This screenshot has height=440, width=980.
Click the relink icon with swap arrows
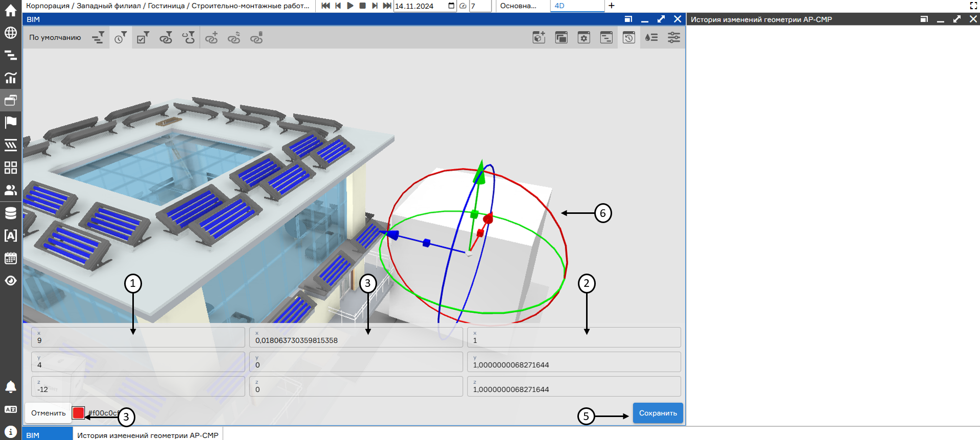click(x=234, y=38)
